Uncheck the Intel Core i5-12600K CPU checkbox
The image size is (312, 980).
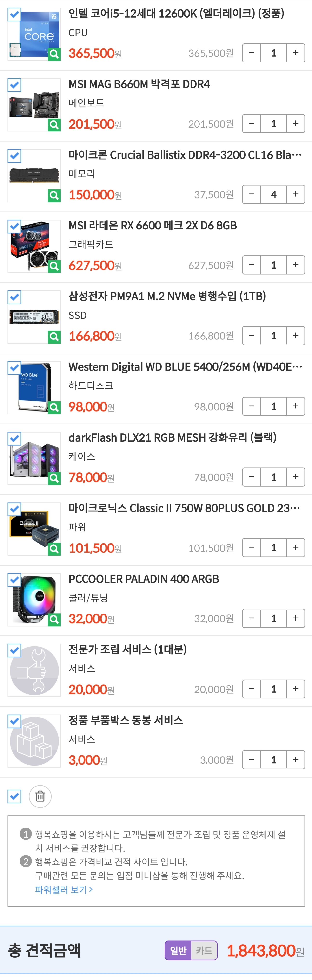point(14,14)
